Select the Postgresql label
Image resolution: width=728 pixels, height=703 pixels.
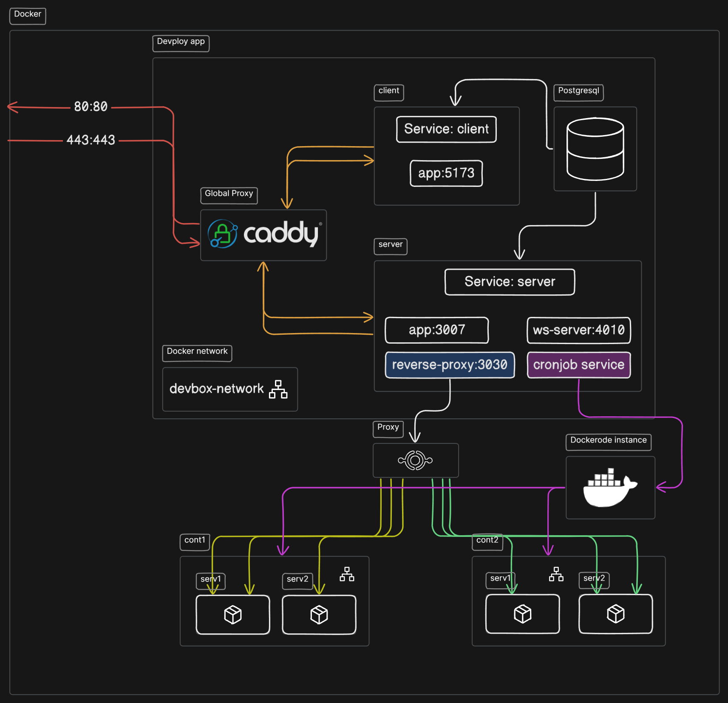[x=579, y=93]
